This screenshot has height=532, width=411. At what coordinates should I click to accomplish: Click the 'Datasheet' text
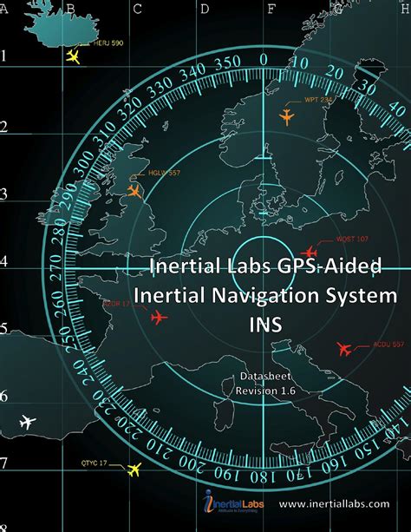point(265,377)
